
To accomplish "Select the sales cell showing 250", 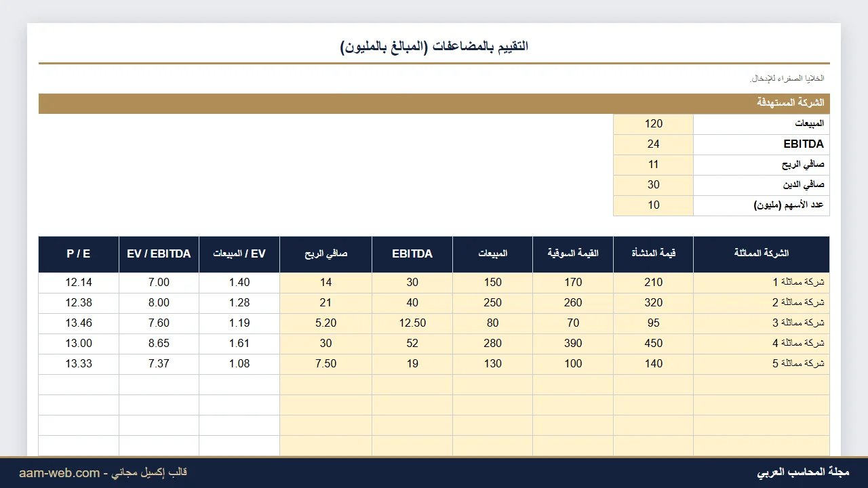I will point(493,303).
